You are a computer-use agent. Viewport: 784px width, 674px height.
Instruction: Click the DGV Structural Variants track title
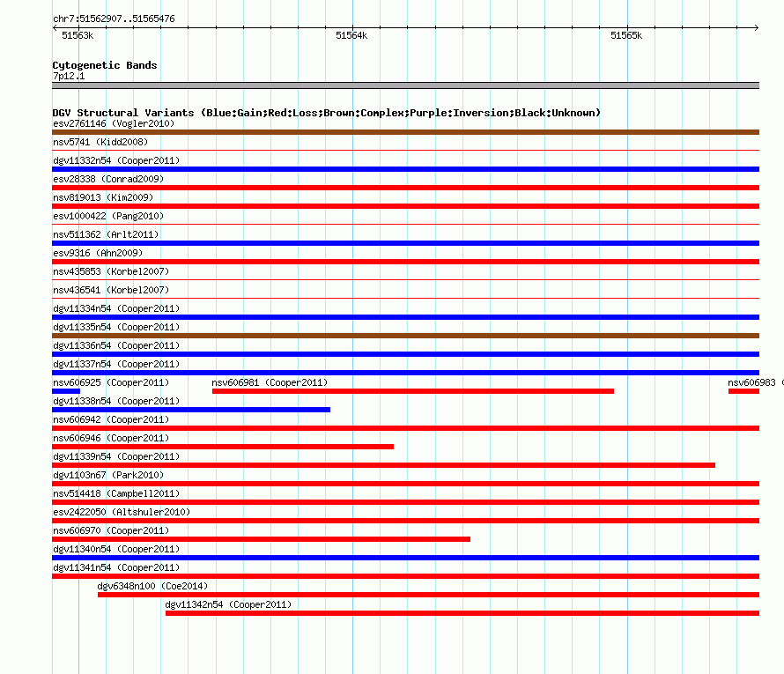pos(326,113)
